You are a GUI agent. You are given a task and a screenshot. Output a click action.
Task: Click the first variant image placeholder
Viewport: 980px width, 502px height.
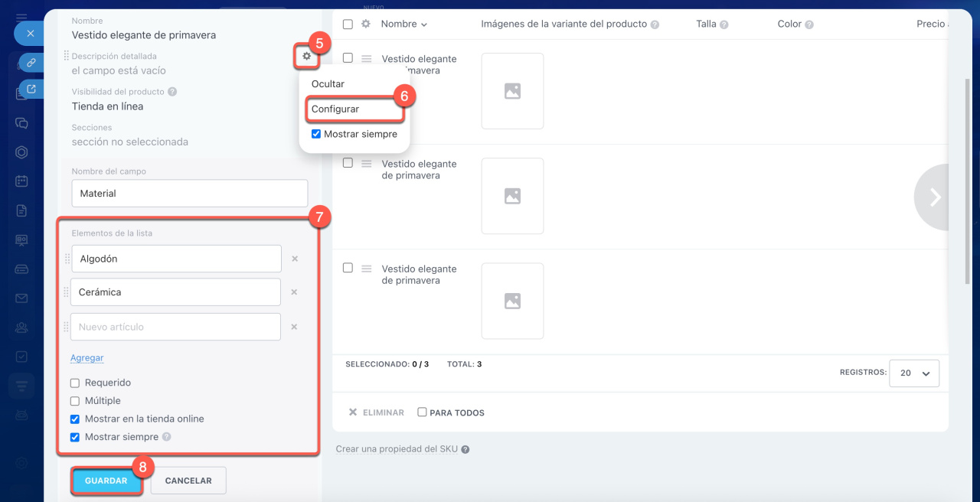pos(512,91)
